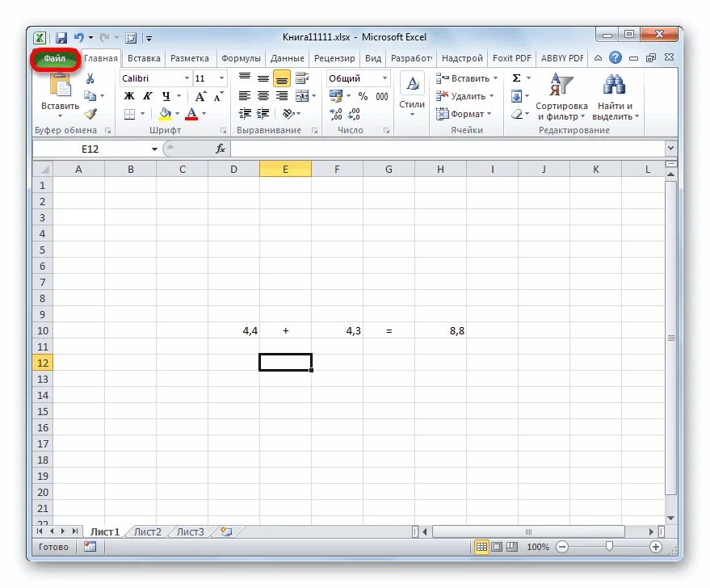Screen dimensions: 710x588
Task: Align text to top of the cell
Action: coord(245,78)
